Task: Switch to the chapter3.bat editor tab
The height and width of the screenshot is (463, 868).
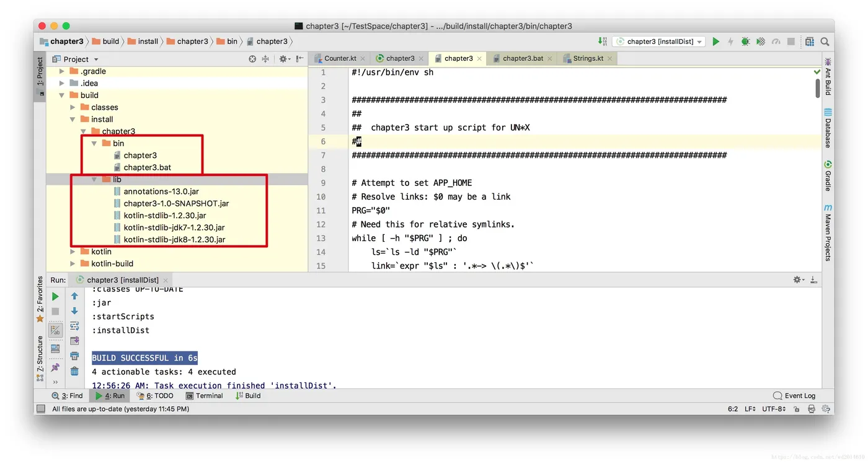Action: coord(523,58)
